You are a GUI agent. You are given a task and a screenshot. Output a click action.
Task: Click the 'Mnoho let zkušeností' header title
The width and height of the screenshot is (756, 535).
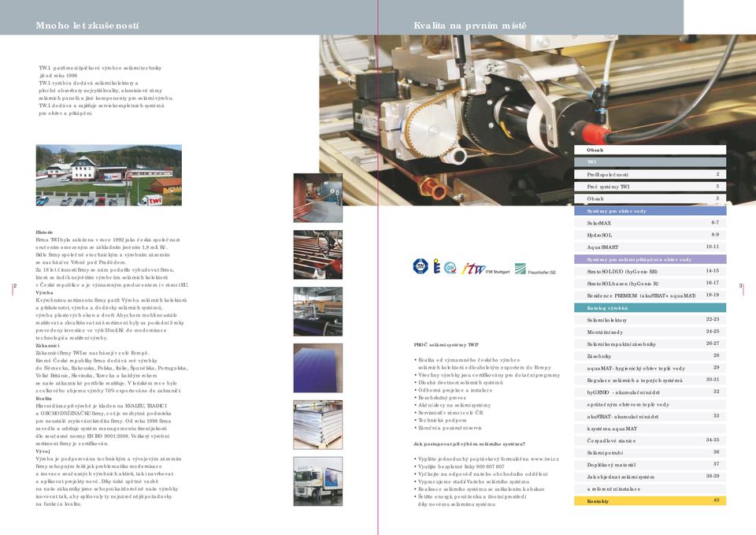pyautogui.click(x=87, y=25)
